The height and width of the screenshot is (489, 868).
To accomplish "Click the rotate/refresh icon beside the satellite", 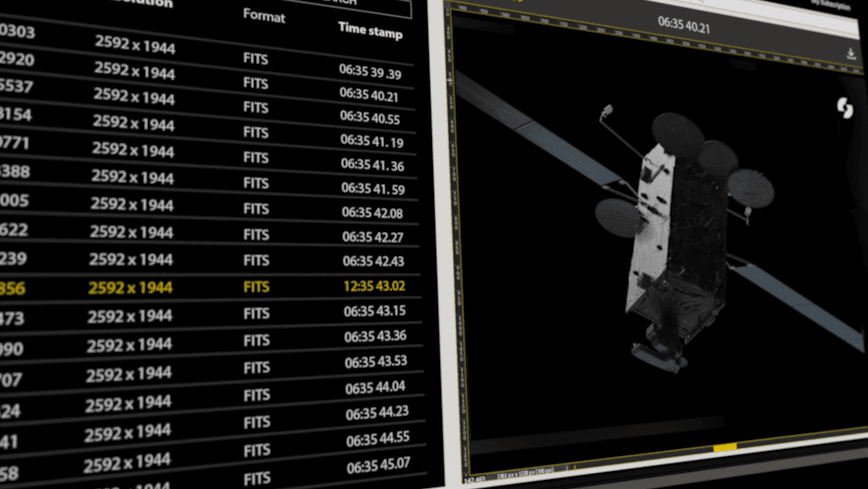I will [845, 108].
